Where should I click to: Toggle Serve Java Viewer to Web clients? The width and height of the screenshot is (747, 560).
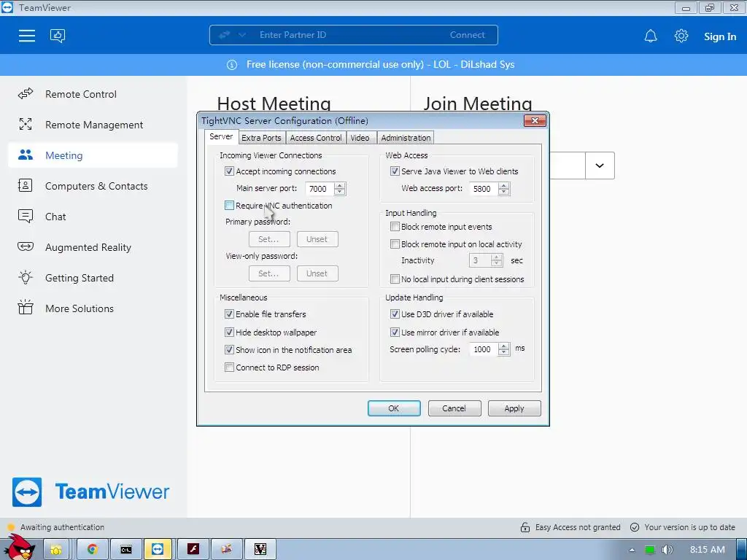point(395,171)
